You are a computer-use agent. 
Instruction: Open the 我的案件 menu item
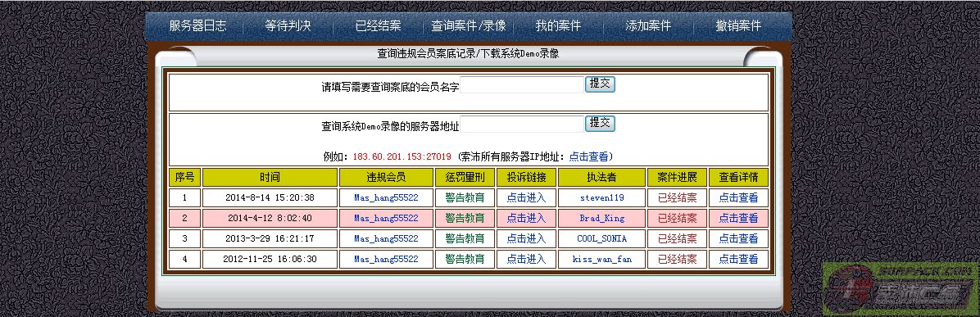tap(558, 26)
